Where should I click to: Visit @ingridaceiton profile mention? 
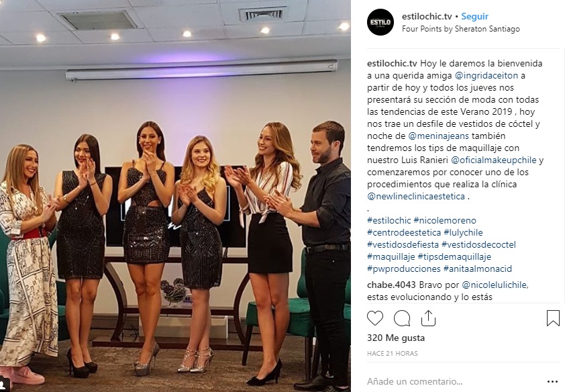point(486,76)
